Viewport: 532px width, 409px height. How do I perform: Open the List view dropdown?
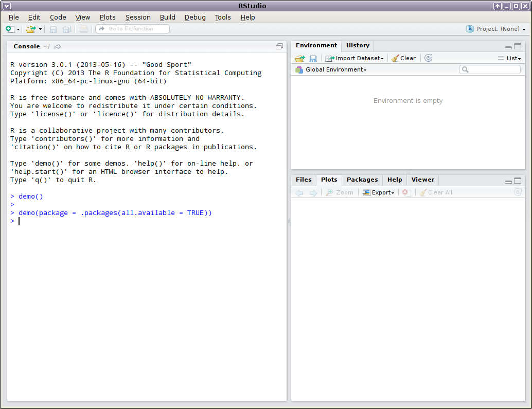509,58
